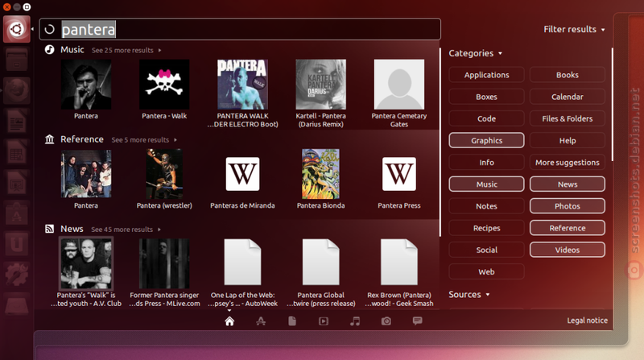This screenshot has height=360, width=644.
Task: Open the Photos lens camera icon
Action: coord(386,321)
